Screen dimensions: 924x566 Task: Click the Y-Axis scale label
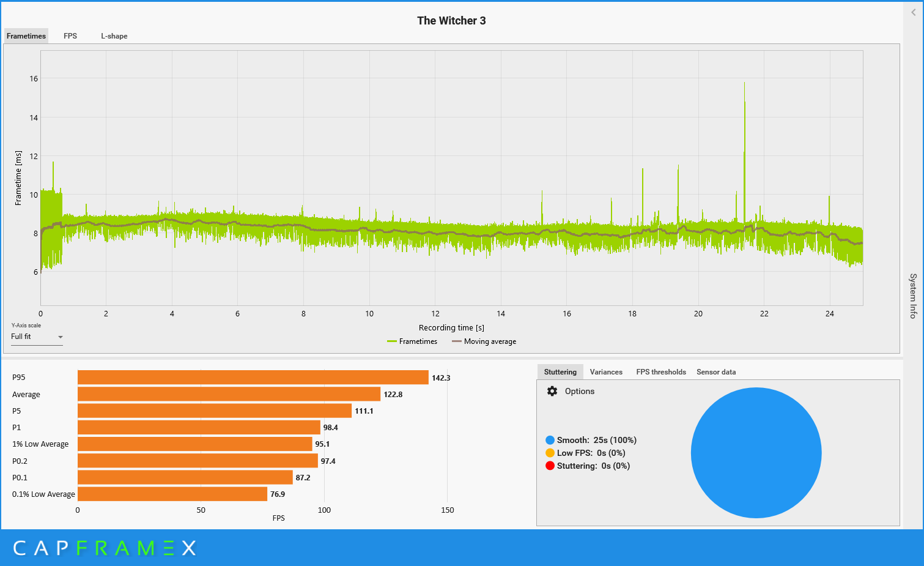pyautogui.click(x=26, y=325)
